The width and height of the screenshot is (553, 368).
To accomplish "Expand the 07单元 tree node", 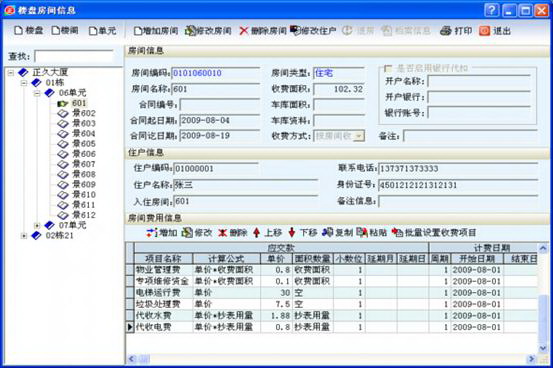I will [37, 225].
